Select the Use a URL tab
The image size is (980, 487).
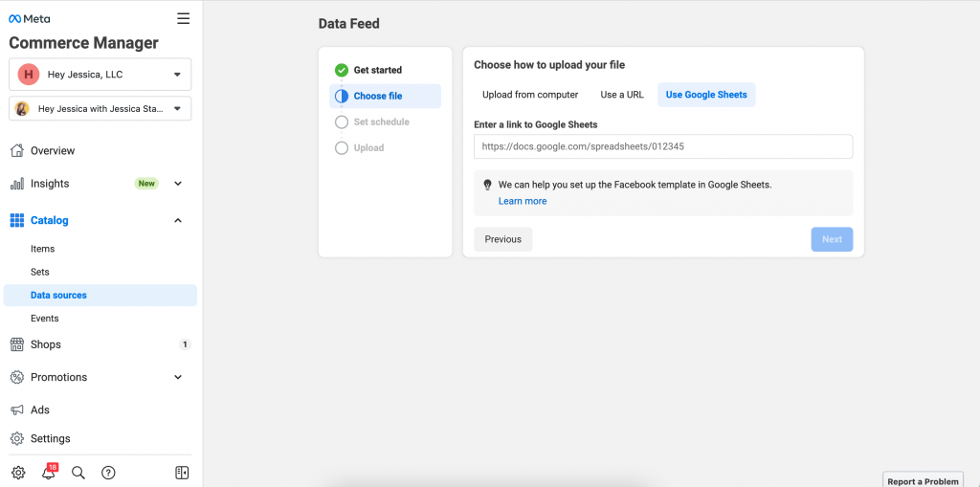pyautogui.click(x=622, y=95)
